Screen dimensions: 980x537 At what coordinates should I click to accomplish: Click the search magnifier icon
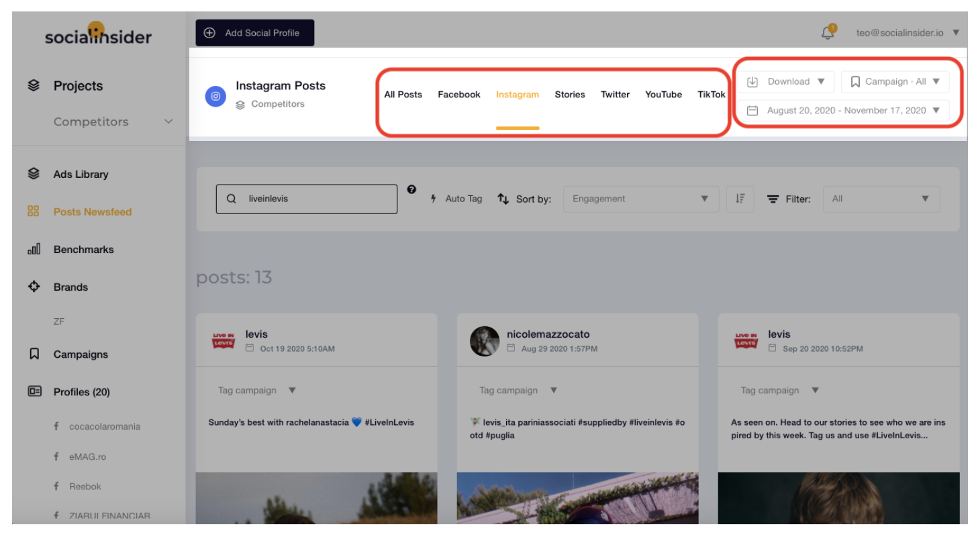tap(232, 199)
